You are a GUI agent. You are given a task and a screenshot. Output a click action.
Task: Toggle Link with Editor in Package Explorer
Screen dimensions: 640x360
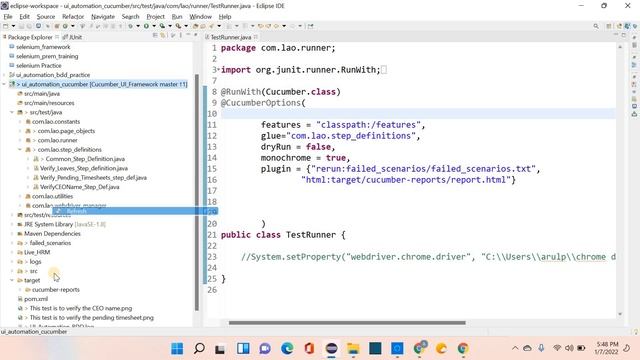pos(163,36)
